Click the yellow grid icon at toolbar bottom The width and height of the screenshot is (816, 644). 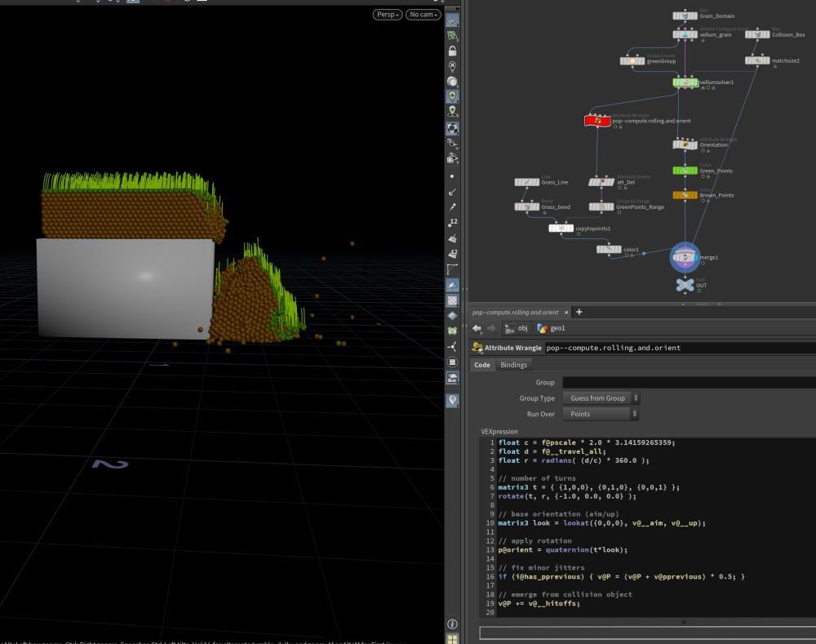click(452, 639)
